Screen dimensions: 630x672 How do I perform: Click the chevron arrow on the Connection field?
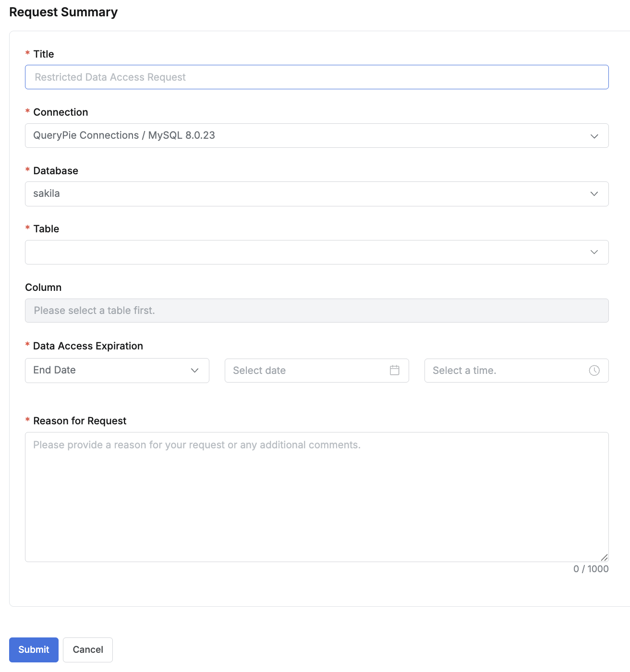[x=594, y=136]
